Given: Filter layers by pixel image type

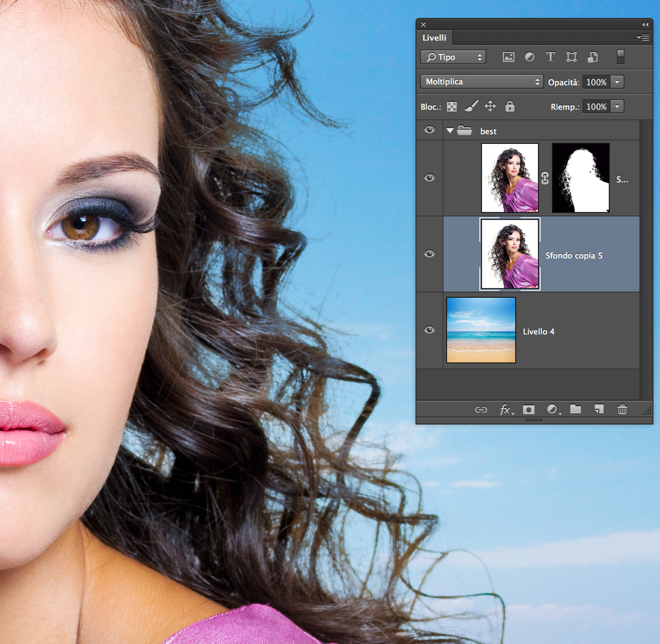Looking at the screenshot, I should (508, 57).
